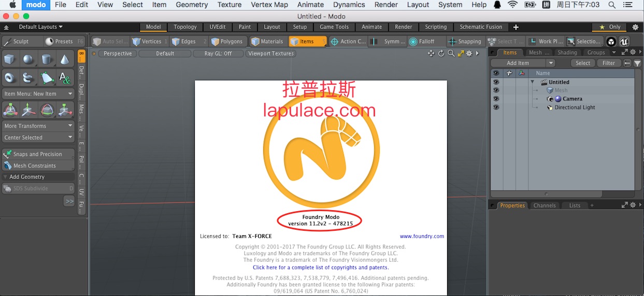
Task: Maximize viewport with the orange arrows icon
Action: 460,53
